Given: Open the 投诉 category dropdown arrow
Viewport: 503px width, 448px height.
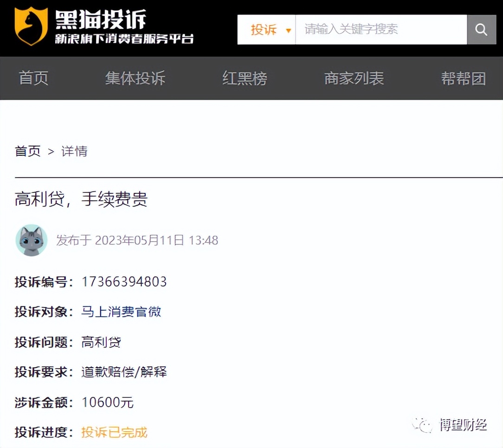Looking at the screenshot, I should (x=289, y=29).
